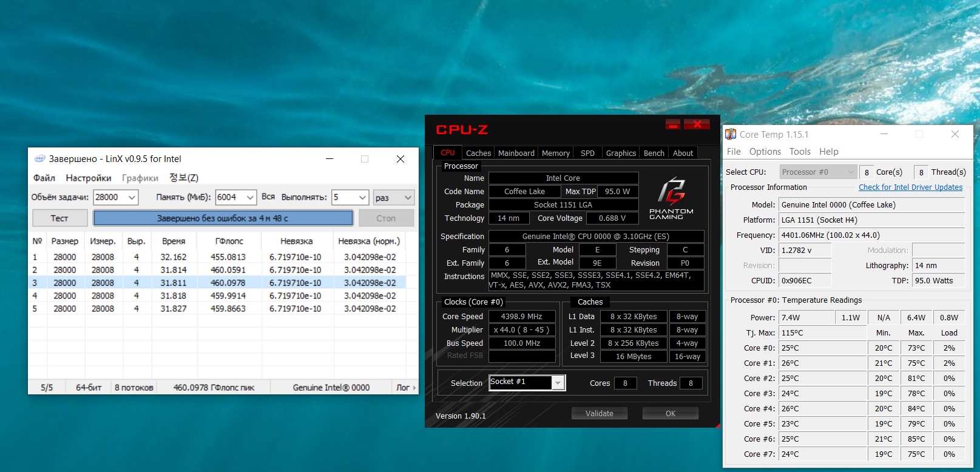Click the Validate button in CPU-Z

[600, 413]
